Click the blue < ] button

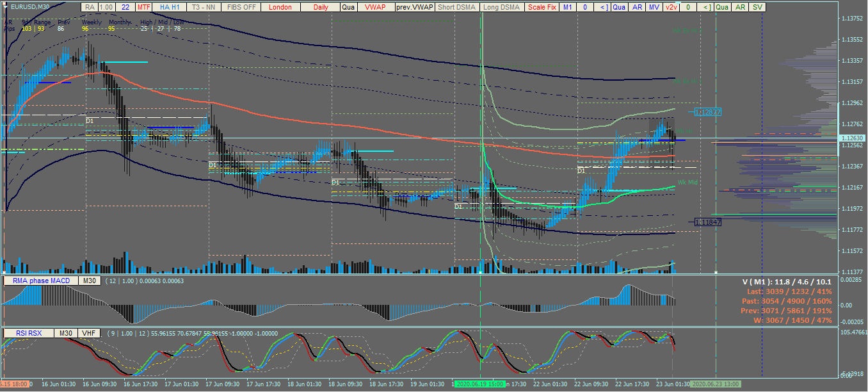[602, 7]
